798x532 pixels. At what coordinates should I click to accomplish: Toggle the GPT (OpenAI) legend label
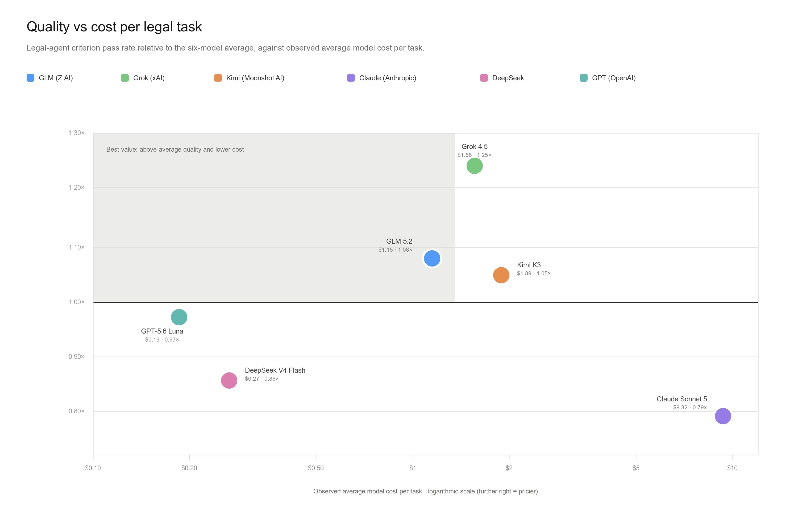(x=614, y=78)
